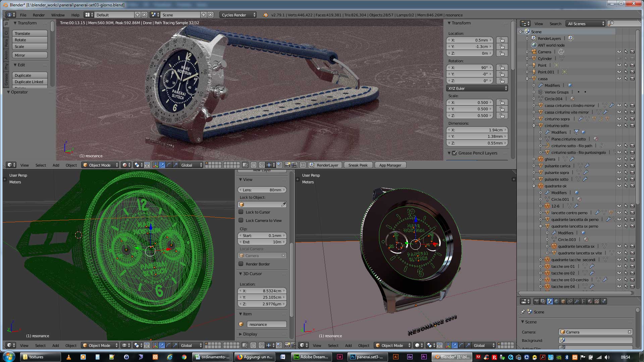Toggle visibility of ghiera object

click(x=619, y=159)
